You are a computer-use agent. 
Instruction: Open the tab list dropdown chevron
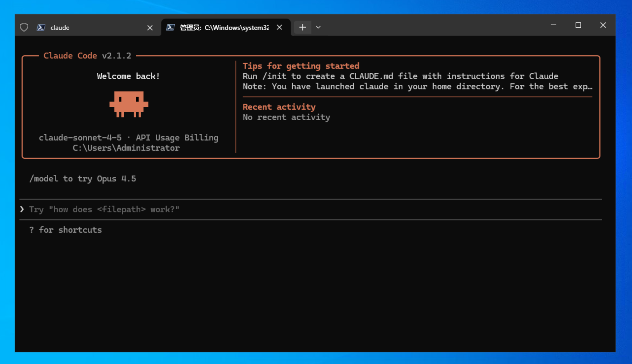[x=318, y=27]
